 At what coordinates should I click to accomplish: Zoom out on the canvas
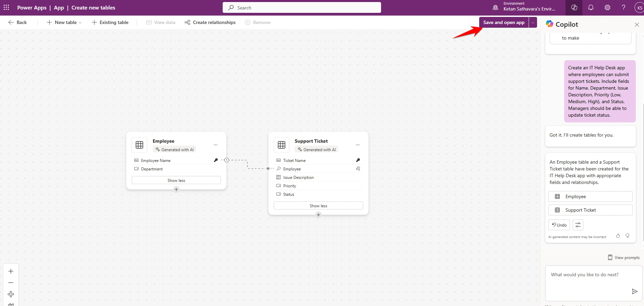tap(11, 283)
